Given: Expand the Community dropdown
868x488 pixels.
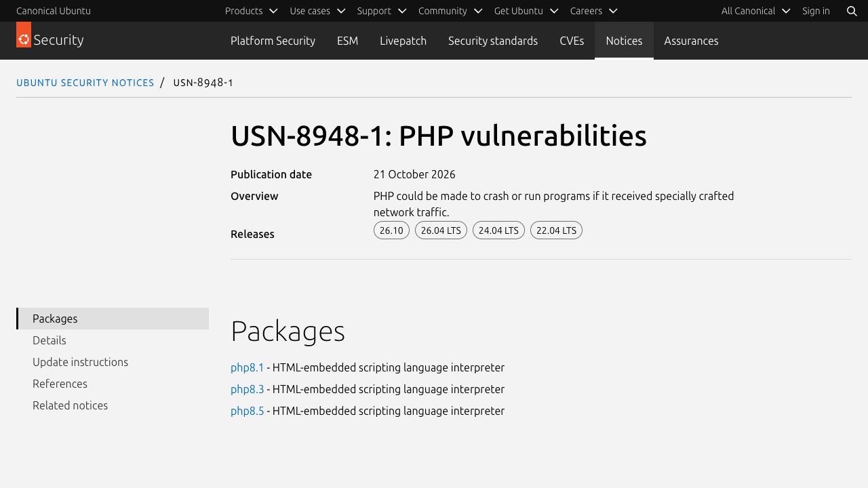Looking at the screenshot, I should pos(450,11).
